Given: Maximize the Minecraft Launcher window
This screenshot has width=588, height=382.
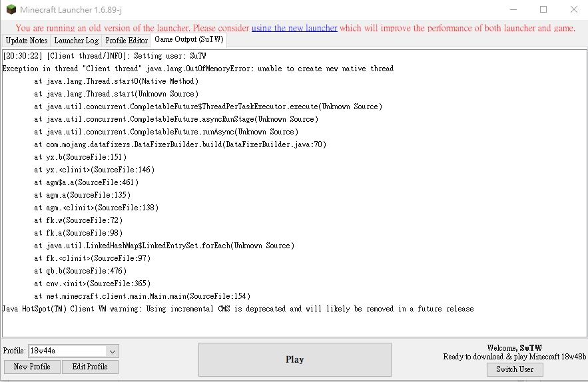Looking at the screenshot, I should pyautogui.click(x=543, y=9).
